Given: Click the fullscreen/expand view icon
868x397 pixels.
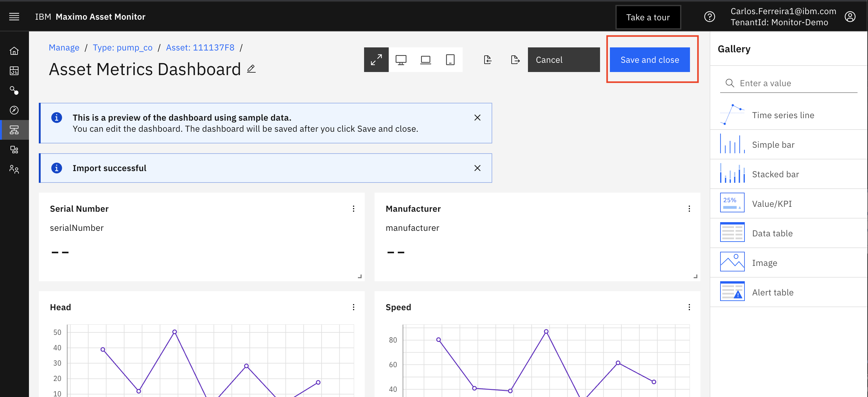Looking at the screenshot, I should coord(376,59).
